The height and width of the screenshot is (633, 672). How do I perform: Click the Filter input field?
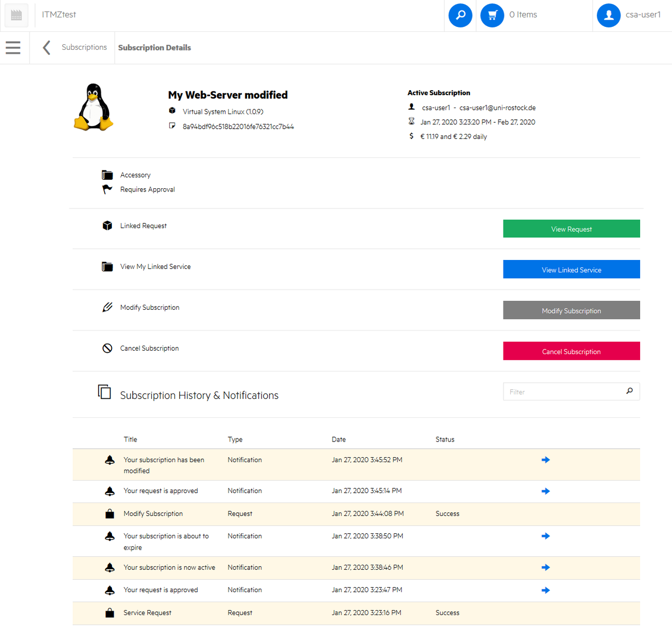[x=571, y=392]
